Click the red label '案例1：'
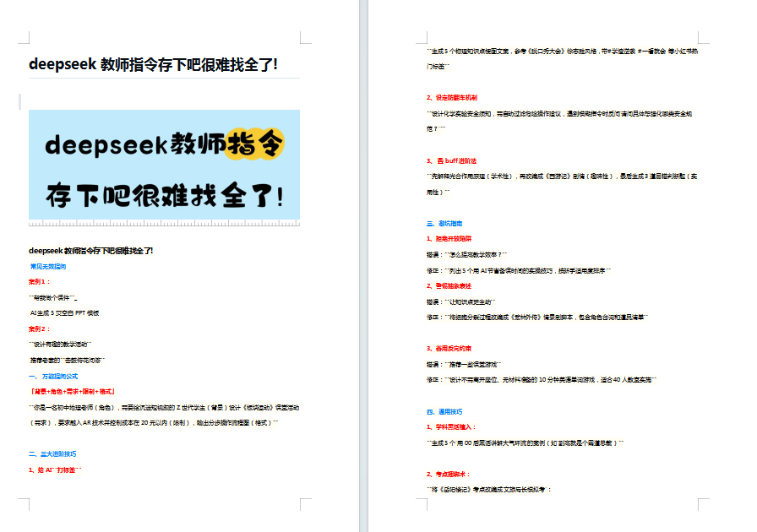The height and width of the screenshot is (532, 757). coord(40,282)
